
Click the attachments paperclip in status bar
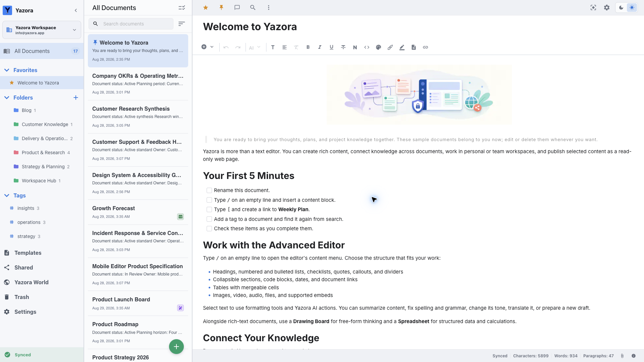point(622,356)
